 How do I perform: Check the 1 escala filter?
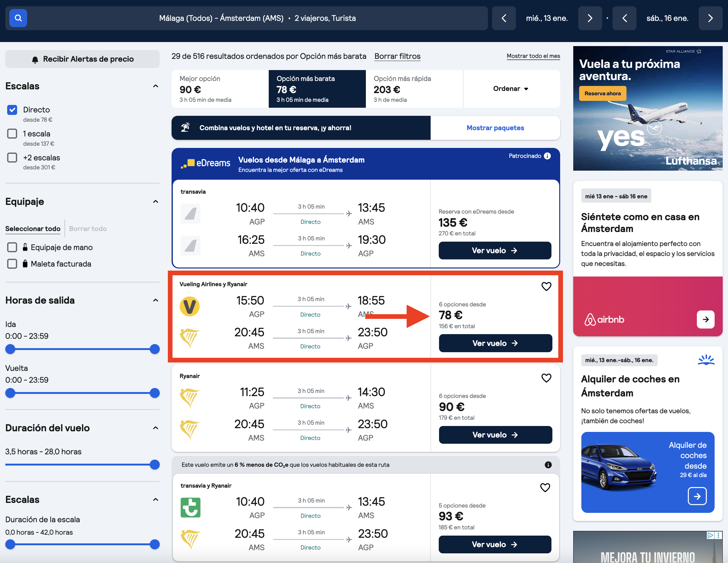(12, 134)
